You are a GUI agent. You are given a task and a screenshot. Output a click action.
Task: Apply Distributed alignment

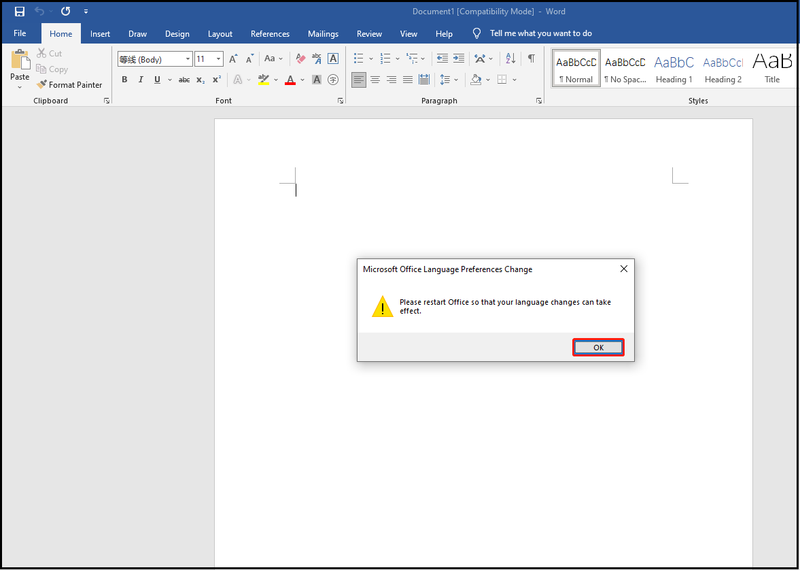[424, 80]
